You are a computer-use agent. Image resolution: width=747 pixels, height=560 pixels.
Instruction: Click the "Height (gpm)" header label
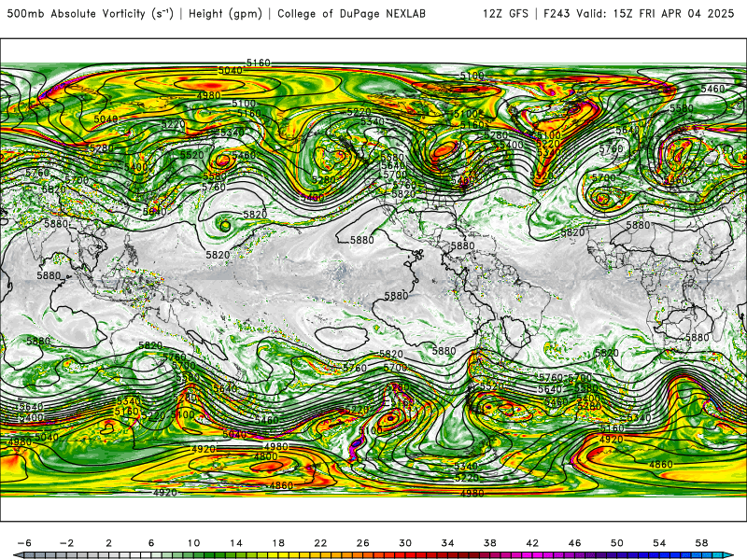[x=225, y=14]
